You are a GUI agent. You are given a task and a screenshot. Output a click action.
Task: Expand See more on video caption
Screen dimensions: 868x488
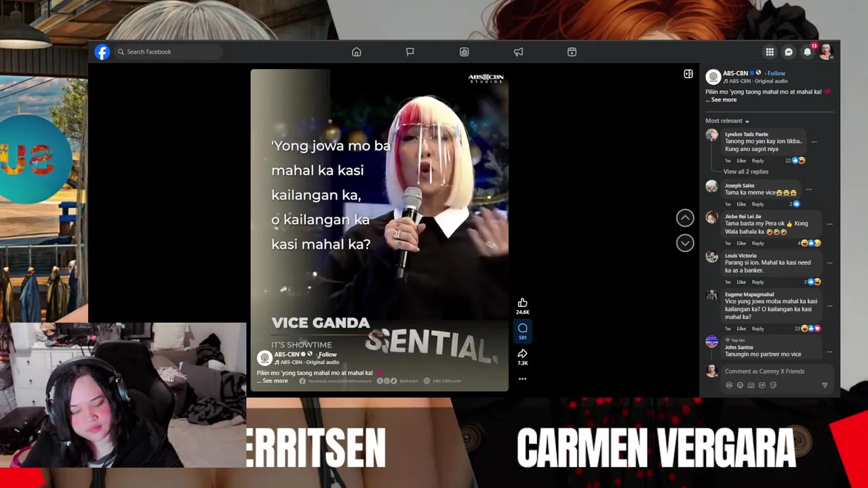275,381
